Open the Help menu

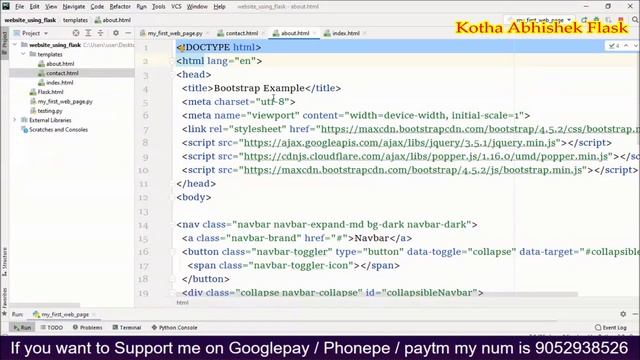(x=219, y=7)
